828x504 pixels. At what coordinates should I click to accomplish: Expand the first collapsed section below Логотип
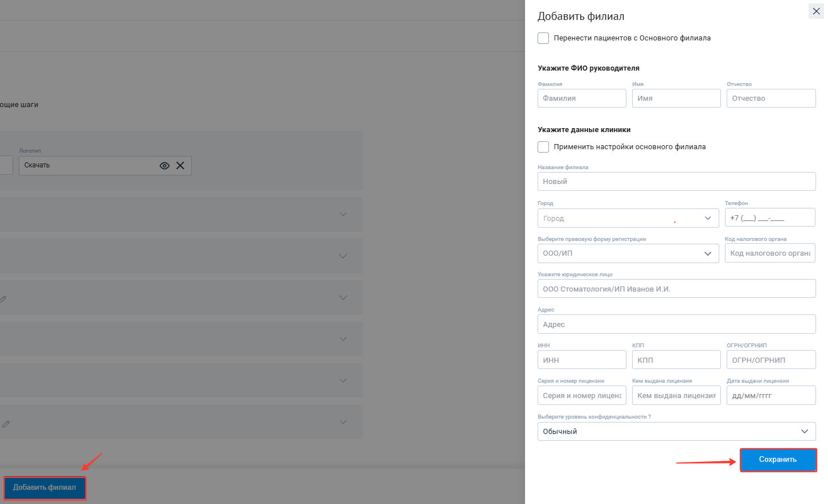point(343,215)
